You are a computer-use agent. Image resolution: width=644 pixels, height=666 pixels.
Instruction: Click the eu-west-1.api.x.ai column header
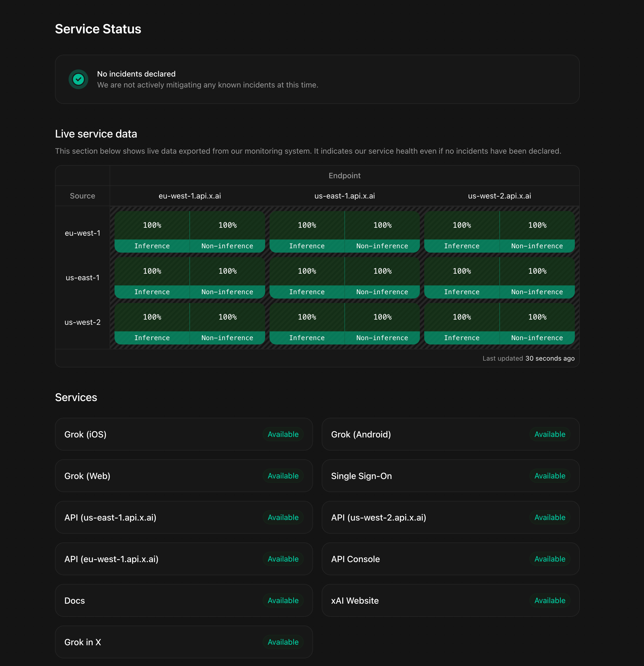(190, 196)
